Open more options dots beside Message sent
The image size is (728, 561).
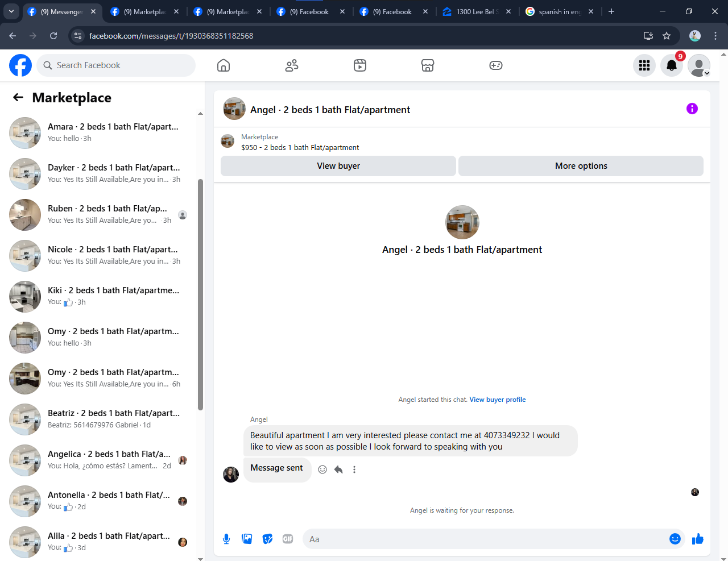point(354,469)
